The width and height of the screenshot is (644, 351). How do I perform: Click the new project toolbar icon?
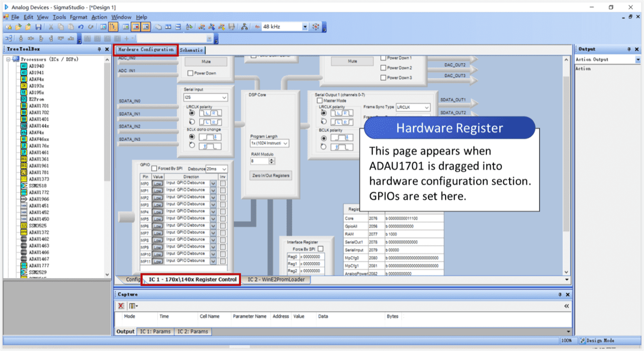coord(9,27)
